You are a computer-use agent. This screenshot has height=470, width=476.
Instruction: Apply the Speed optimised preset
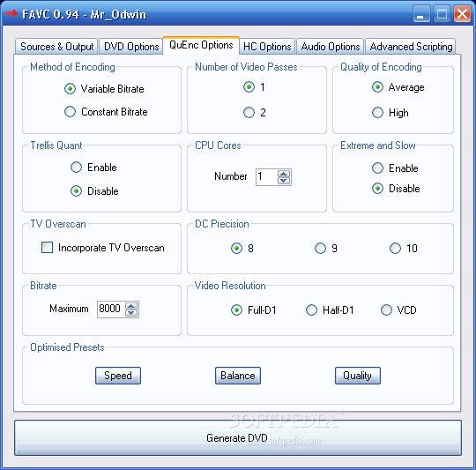pos(118,376)
